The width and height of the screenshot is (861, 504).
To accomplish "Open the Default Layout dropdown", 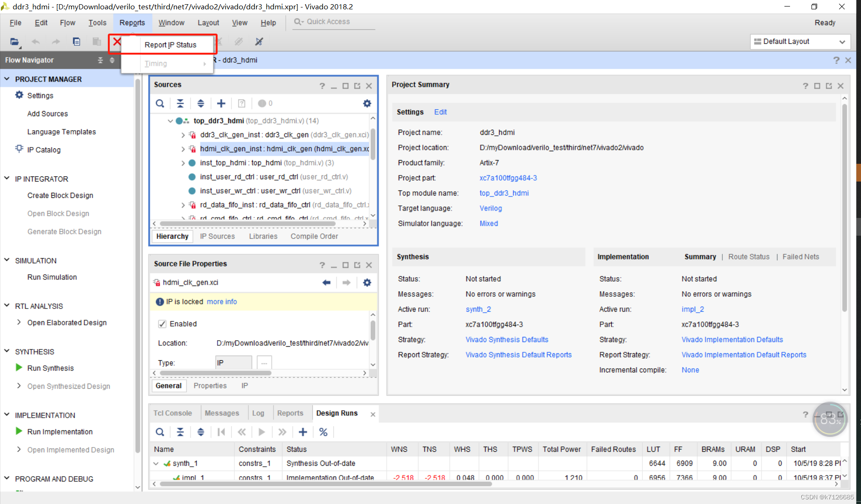I will (x=800, y=42).
